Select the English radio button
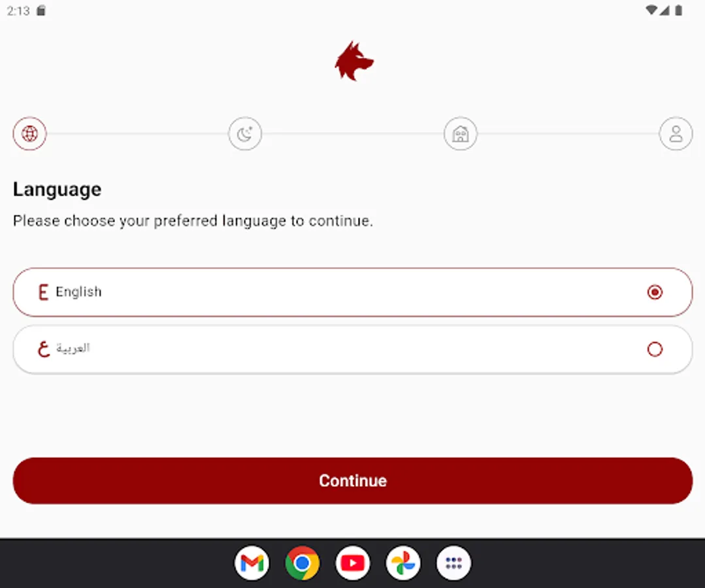This screenshot has width=705, height=588. (x=655, y=292)
